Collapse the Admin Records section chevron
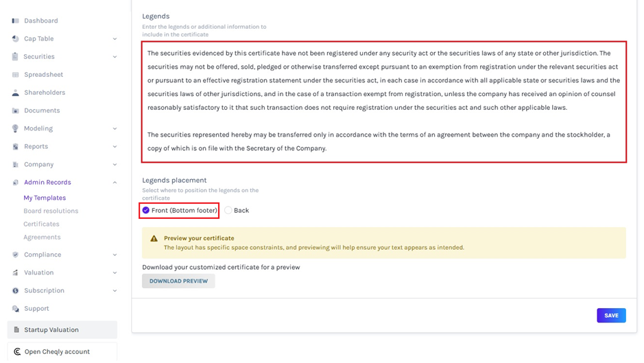Image resolution: width=644 pixels, height=363 pixels. pos(115,183)
